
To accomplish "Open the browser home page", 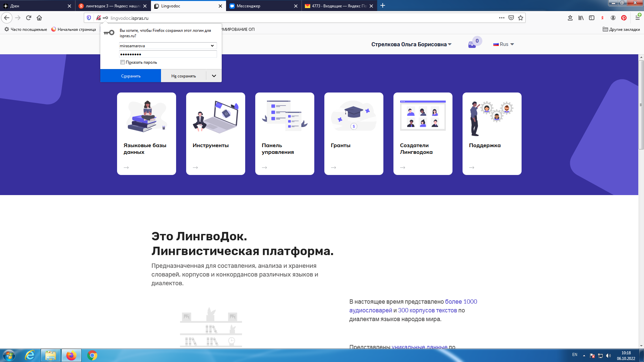I will pos(39,18).
